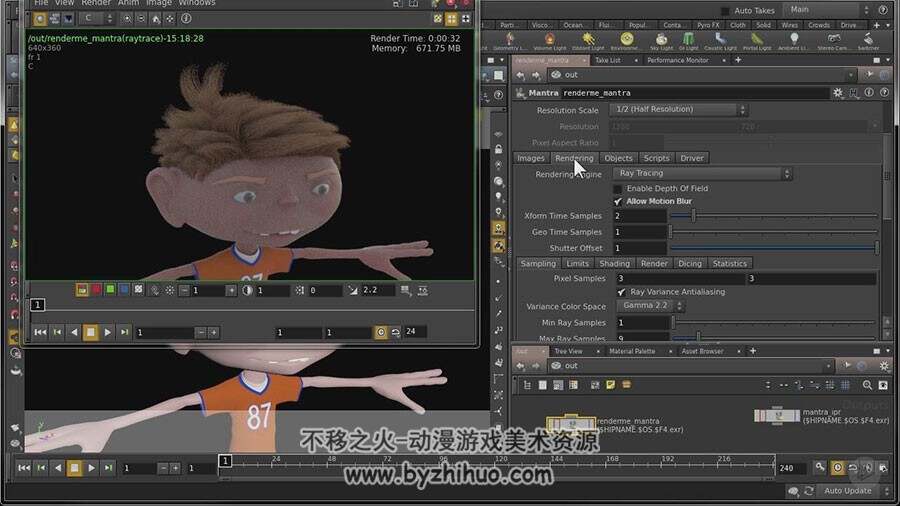Screen dimensions: 900x506
Task: Select the Caustic Light shelf tool
Action: [x=720, y=41]
